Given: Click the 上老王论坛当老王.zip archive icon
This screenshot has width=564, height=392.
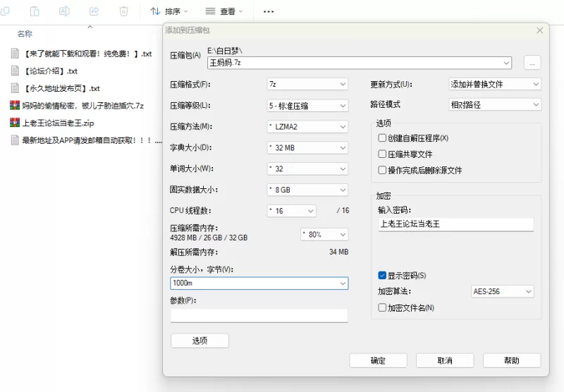Looking at the screenshot, I should point(15,123).
